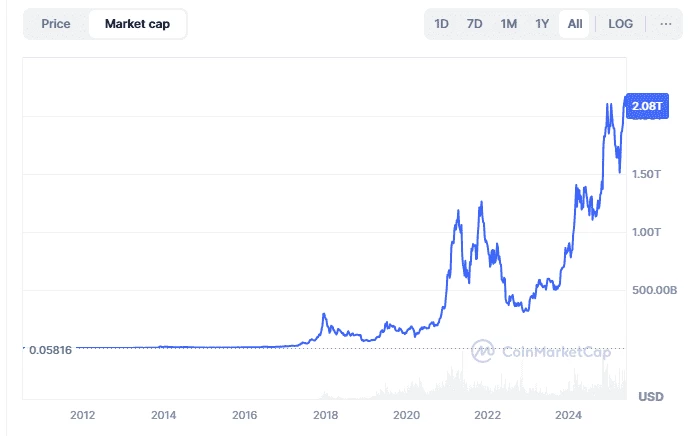Click the 2.08T current value badge
Image resolution: width=694 pixels, height=436 pixels.
pos(647,104)
